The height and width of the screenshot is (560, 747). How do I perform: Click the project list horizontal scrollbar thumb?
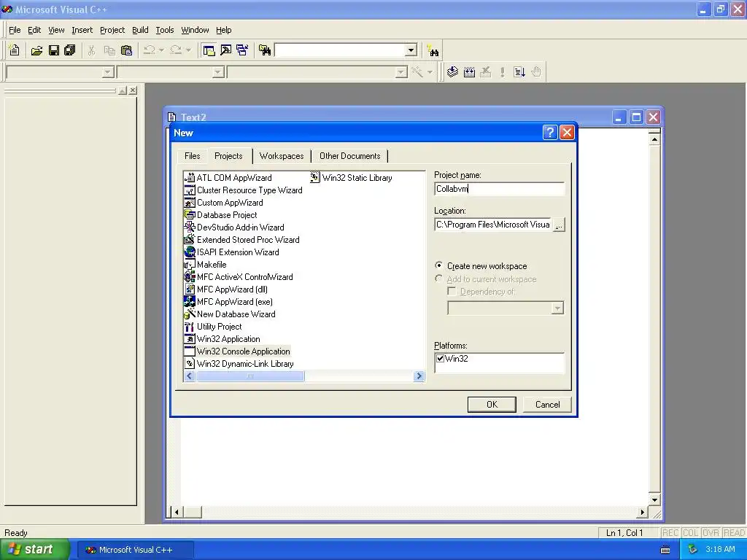(x=250, y=376)
